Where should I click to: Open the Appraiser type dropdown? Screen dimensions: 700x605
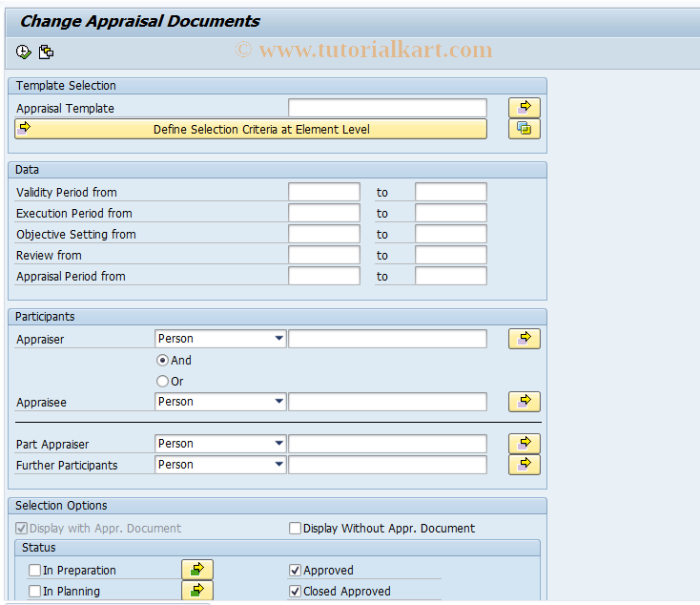click(220, 339)
